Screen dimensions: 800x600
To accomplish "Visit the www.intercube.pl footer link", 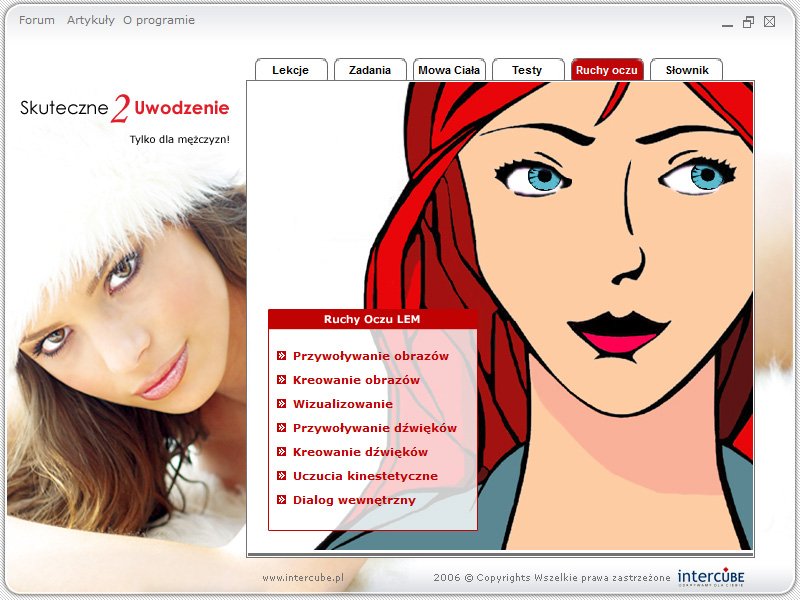I will coord(303,578).
